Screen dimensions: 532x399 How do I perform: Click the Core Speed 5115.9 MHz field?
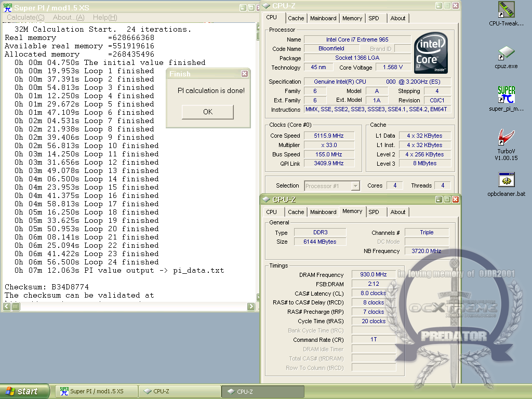pos(329,136)
